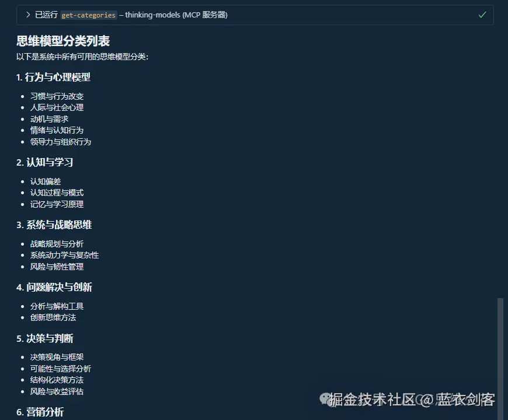The height and width of the screenshot is (420, 508).
Task: Select the 决策视角与框架 entry
Action: 57,356
